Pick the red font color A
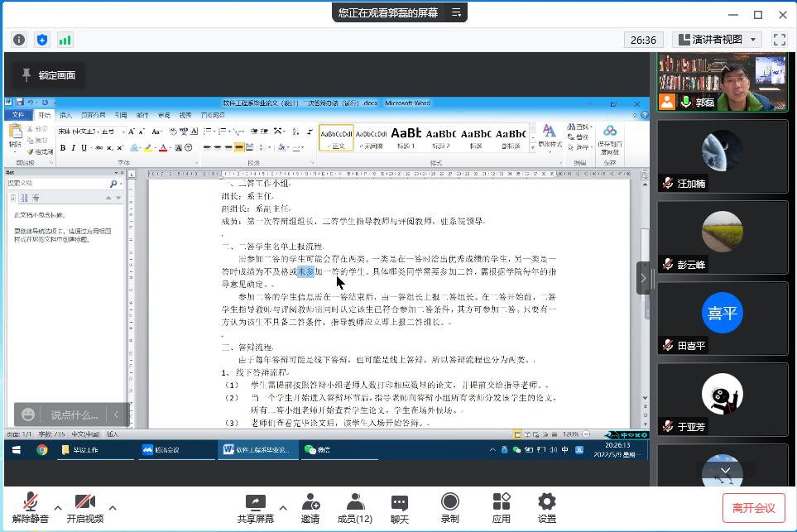 pyautogui.click(x=163, y=148)
